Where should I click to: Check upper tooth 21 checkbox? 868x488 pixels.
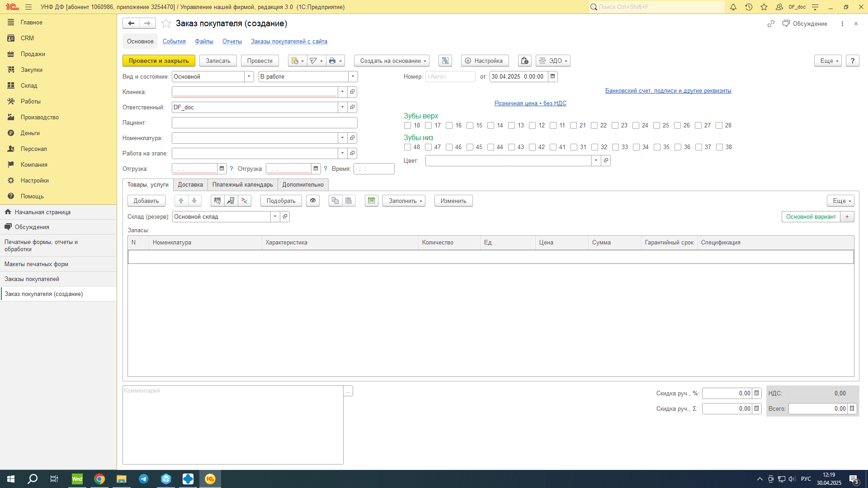click(574, 126)
